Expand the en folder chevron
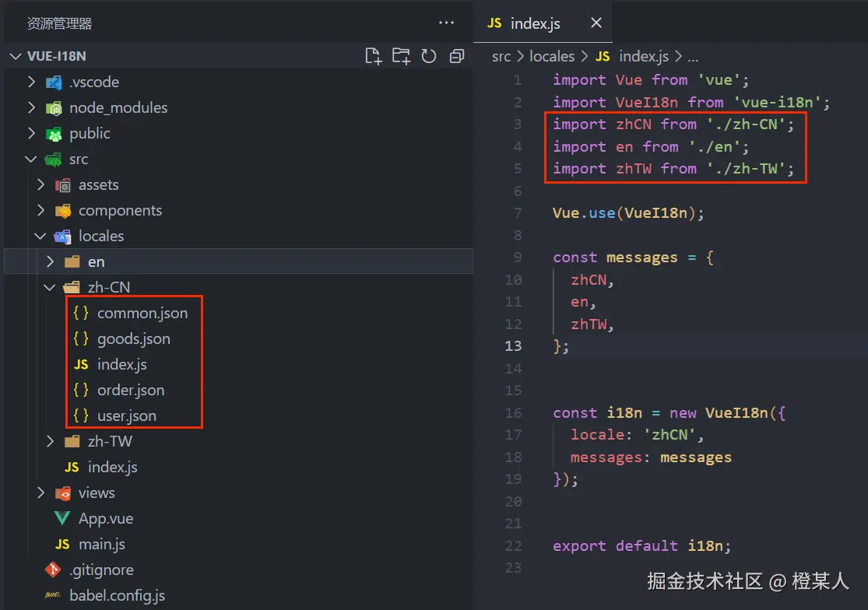The image size is (868, 610). coord(50,261)
